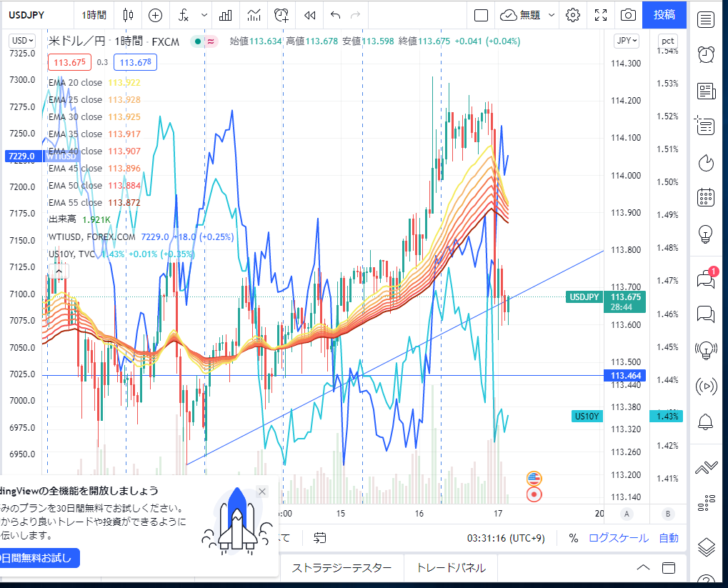Expand the indicator templates dropdown arrow
This screenshot has height=588, width=728.
tap(204, 15)
